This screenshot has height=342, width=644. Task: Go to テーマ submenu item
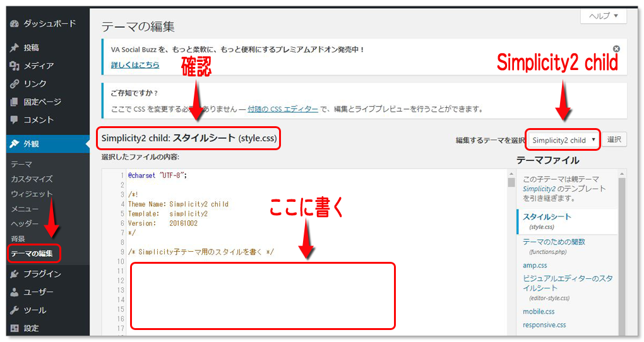[x=21, y=164]
